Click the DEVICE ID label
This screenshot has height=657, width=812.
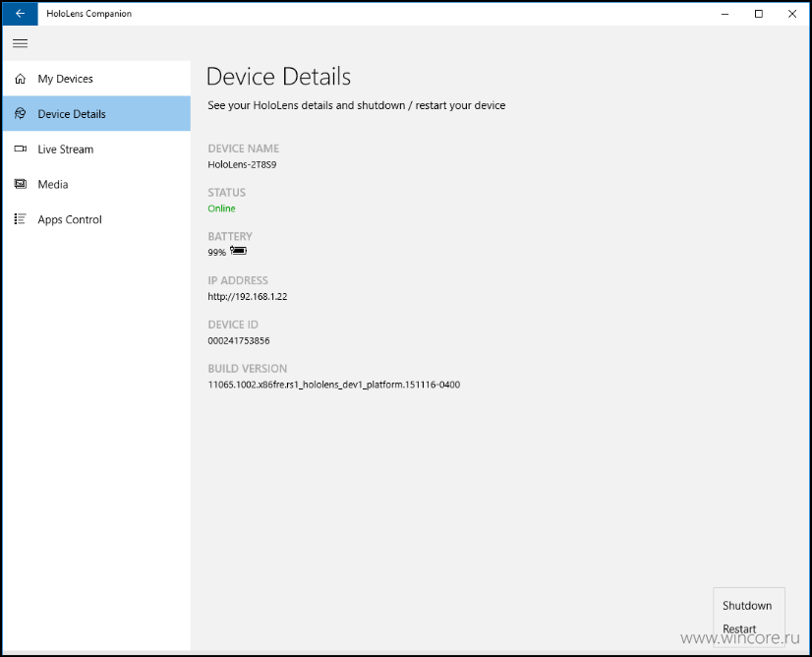(233, 325)
